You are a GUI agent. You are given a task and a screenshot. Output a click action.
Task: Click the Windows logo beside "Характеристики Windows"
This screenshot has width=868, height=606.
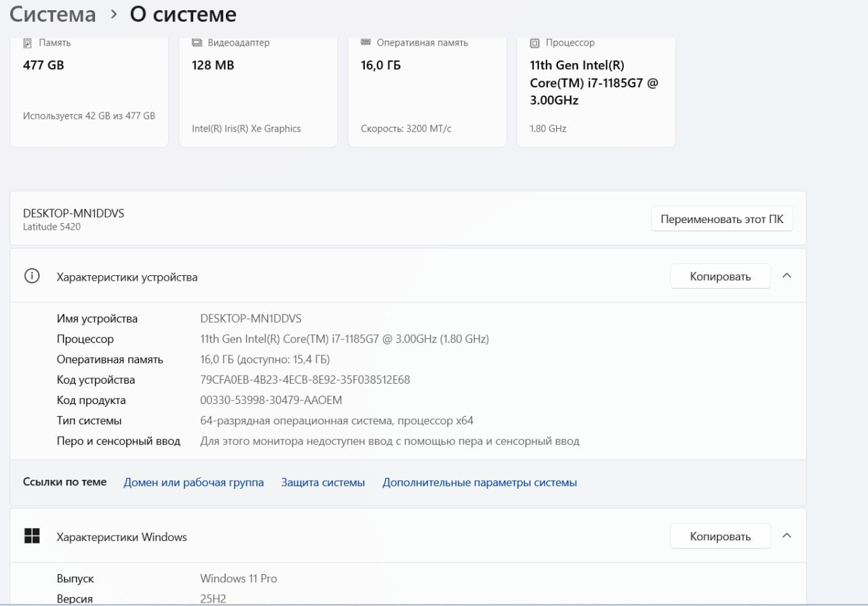pyautogui.click(x=32, y=536)
